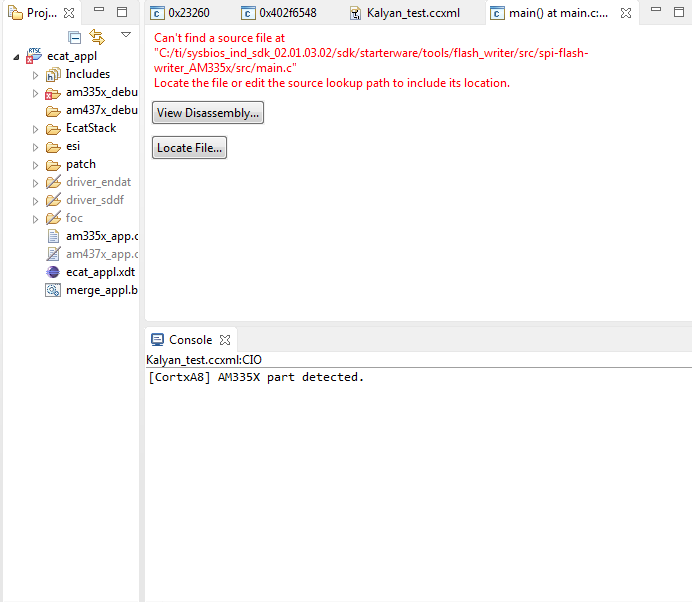Expand the Includes node
The image size is (692, 602).
[x=35, y=75]
